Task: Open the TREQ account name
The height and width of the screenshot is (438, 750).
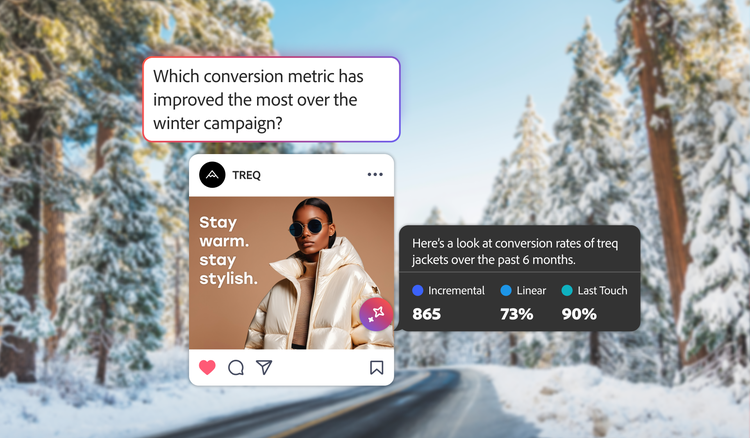Action: pos(246,175)
